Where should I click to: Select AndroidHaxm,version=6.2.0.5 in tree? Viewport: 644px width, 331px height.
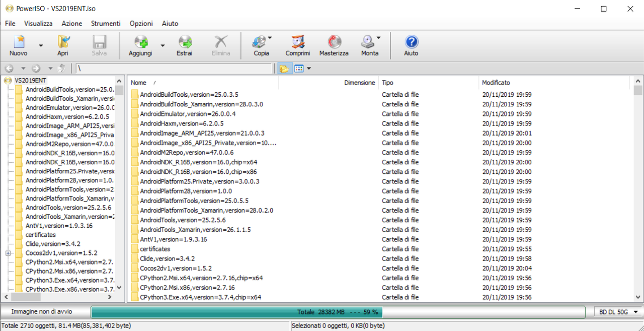pyautogui.click(x=68, y=116)
